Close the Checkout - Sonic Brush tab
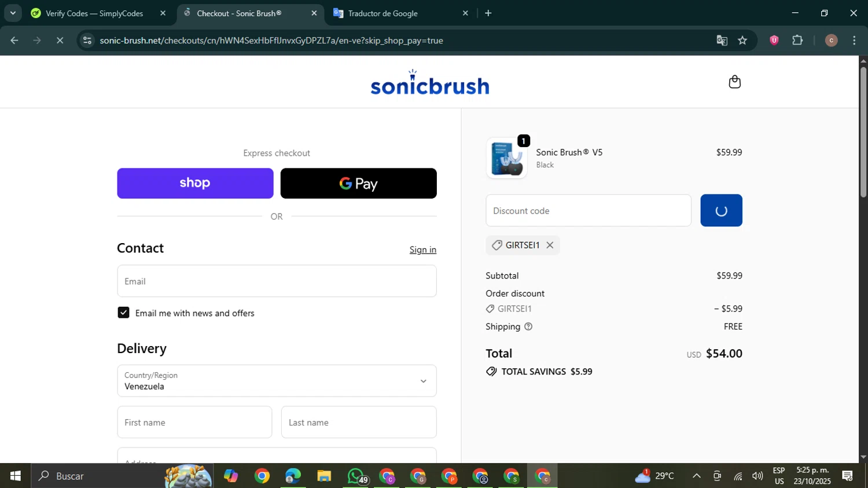 point(314,13)
